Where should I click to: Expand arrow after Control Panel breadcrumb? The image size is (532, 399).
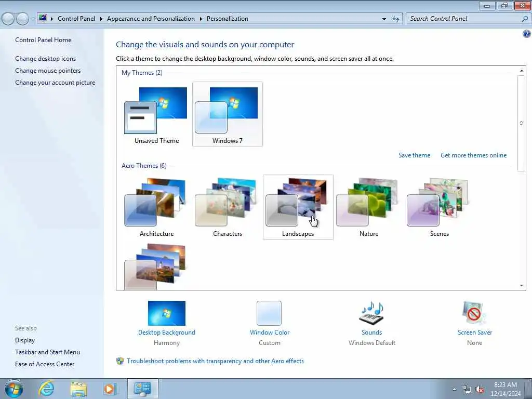coord(101,19)
